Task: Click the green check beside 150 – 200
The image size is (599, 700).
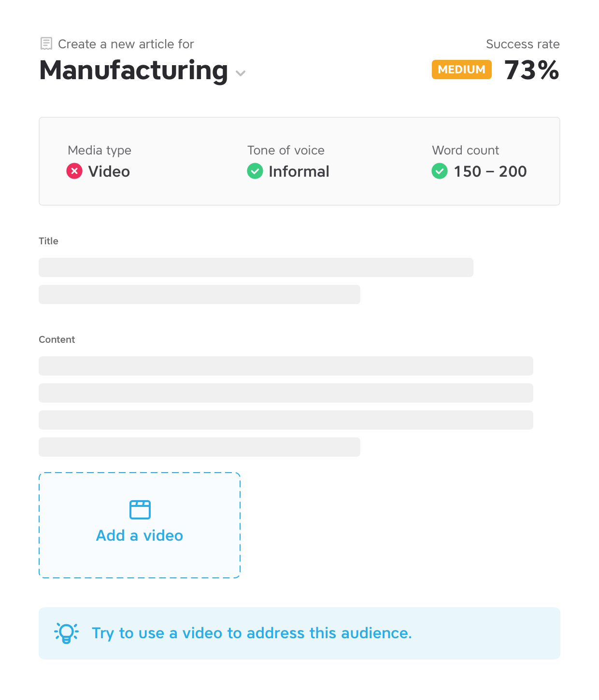Action: pyautogui.click(x=440, y=171)
